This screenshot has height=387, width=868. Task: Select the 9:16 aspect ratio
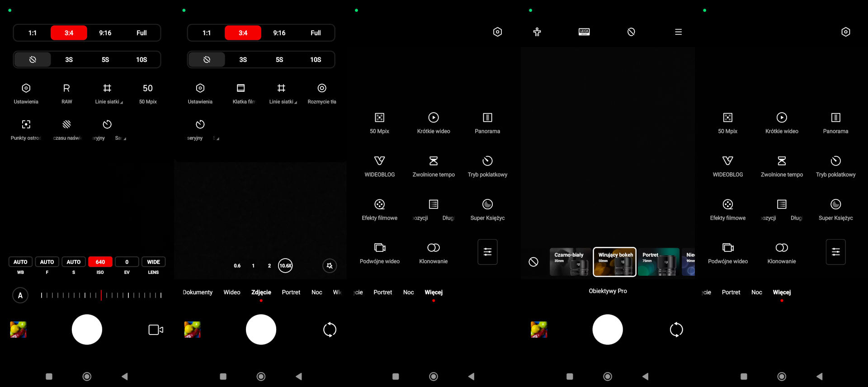coord(105,33)
